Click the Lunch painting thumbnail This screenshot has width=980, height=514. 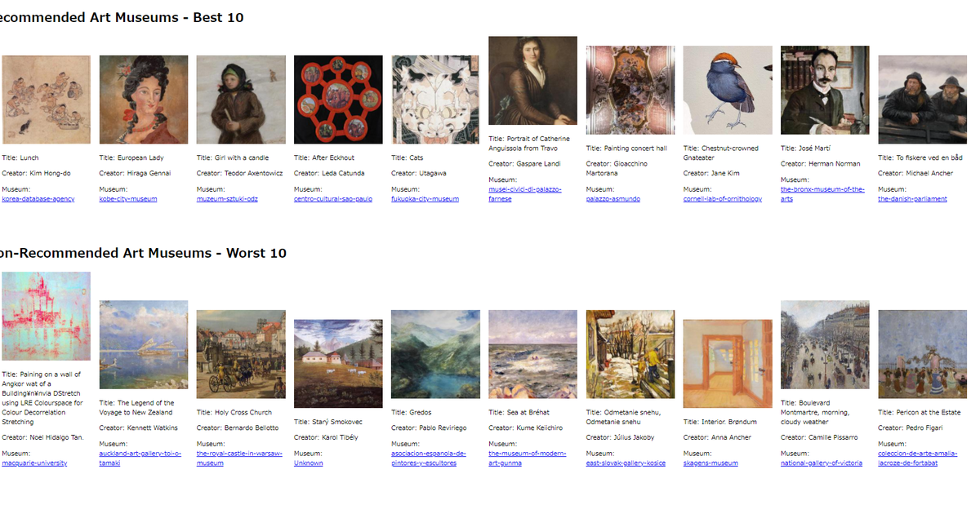pyautogui.click(x=46, y=100)
